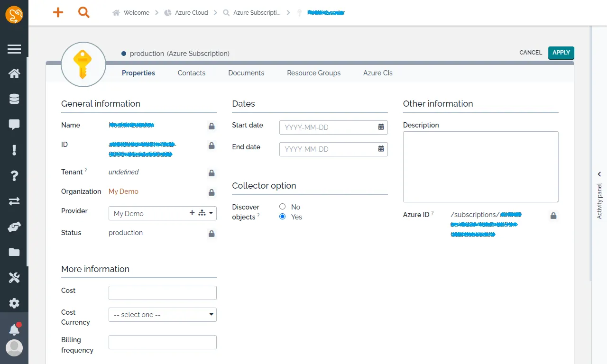607x364 pixels.
Task: Click the Tenant help question mark
Action: (86, 170)
